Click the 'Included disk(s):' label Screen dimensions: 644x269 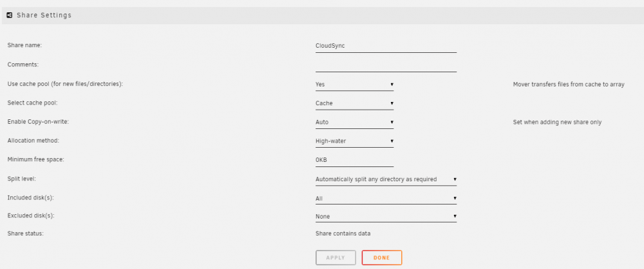pos(31,197)
